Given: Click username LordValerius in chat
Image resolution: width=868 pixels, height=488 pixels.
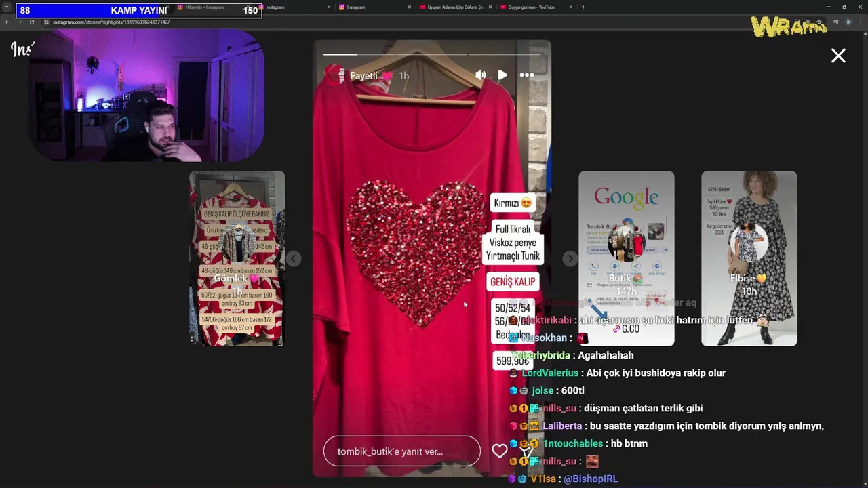Looking at the screenshot, I should (x=550, y=373).
